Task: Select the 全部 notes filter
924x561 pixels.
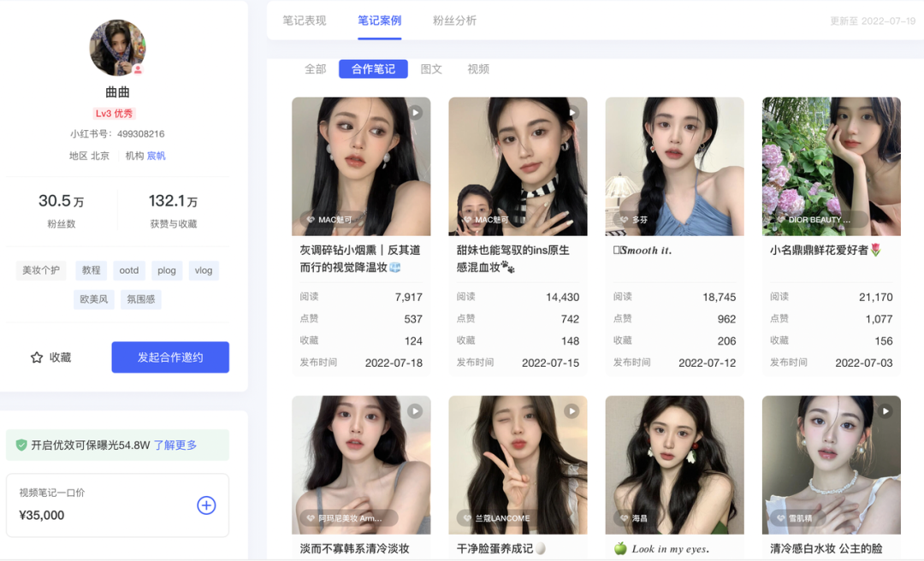Action: click(316, 69)
